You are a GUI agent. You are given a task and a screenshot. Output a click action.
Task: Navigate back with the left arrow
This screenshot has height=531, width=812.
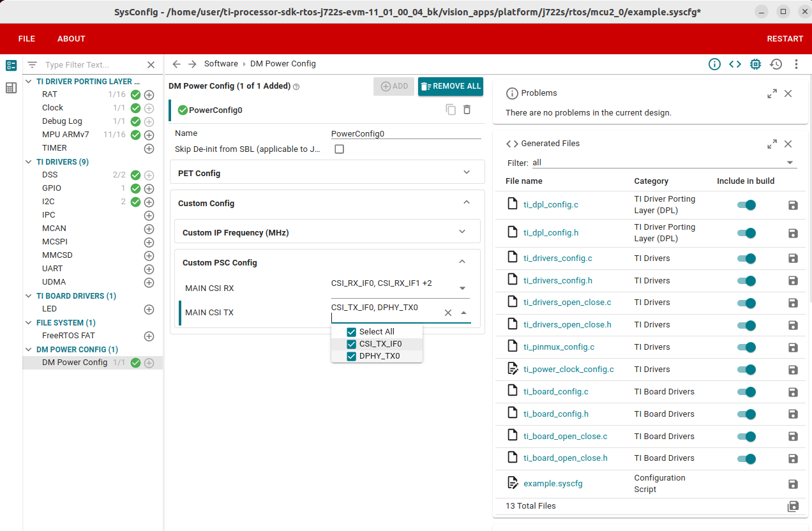pos(177,64)
